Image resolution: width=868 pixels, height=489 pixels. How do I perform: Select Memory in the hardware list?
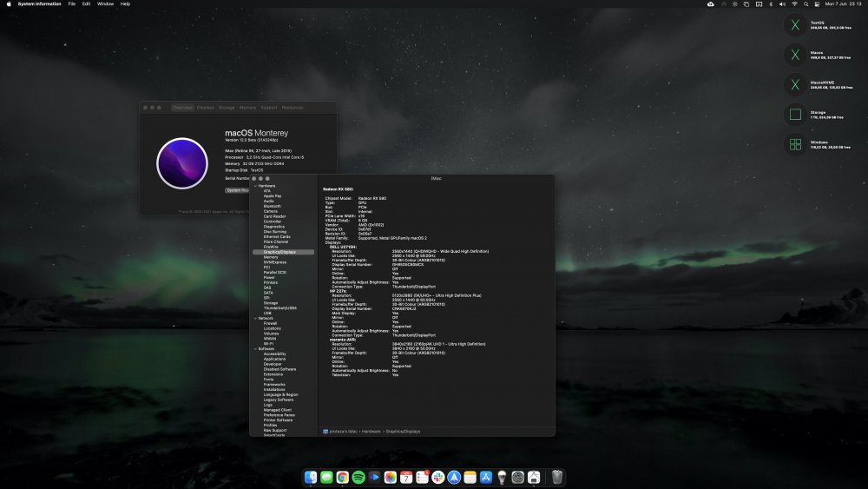click(271, 257)
